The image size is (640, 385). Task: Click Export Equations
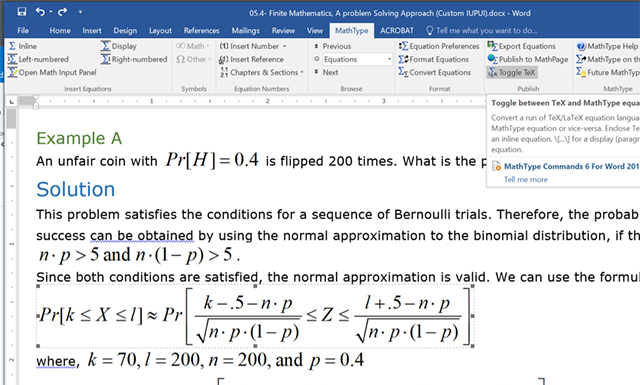click(522, 46)
